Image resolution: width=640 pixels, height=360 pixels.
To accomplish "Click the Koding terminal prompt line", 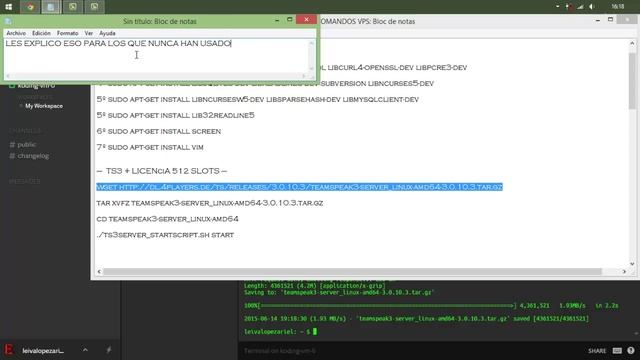I will (x=280, y=332).
